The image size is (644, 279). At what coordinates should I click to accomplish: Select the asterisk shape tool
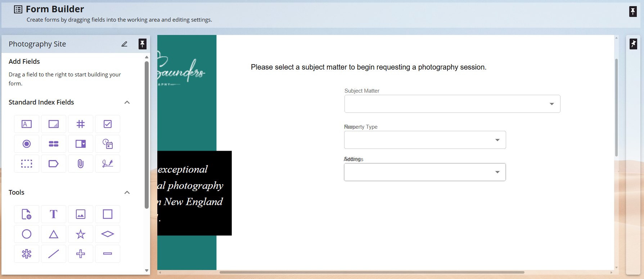pyautogui.click(x=27, y=254)
